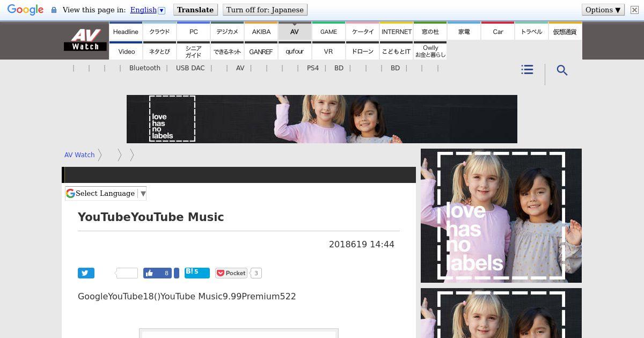
Task: Click Turn off for: Japanese button
Action: tap(265, 10)
